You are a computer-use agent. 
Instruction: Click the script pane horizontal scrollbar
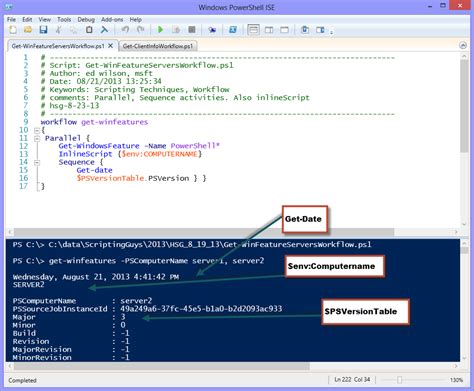204,232
